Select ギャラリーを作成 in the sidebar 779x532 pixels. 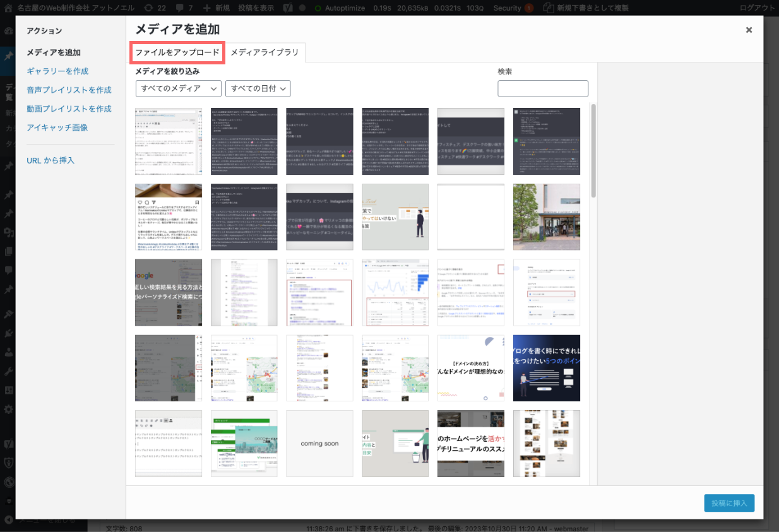(x=57, y=71)
